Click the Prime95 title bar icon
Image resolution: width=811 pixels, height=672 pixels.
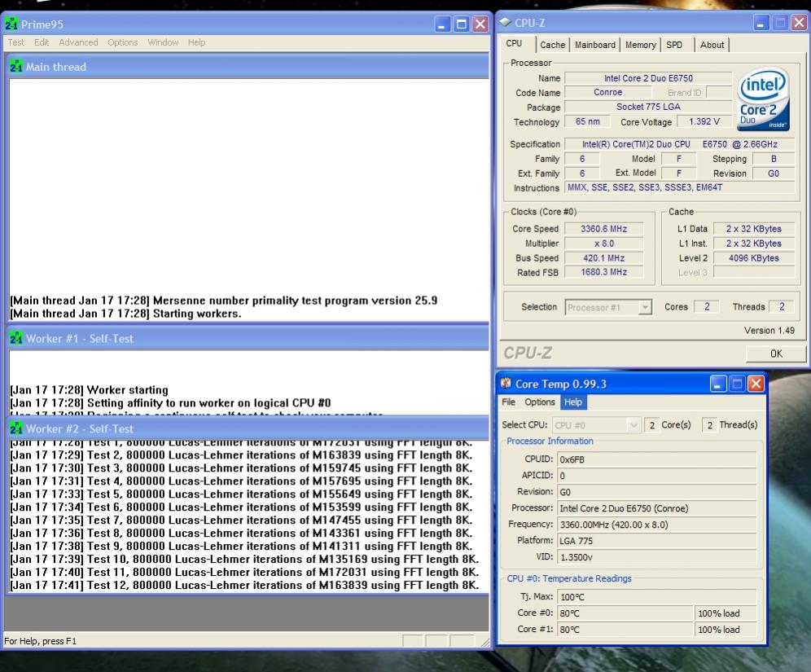pyautogui.click(x=11, y=24)
